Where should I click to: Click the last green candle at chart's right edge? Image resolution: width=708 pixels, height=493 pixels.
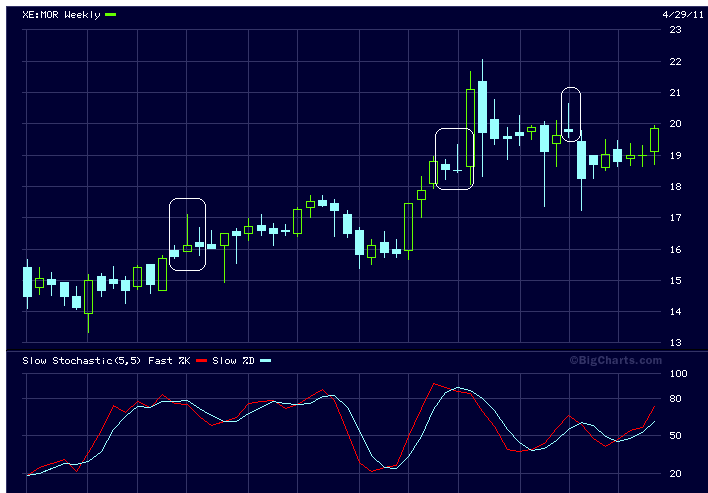pyautogui.click(x=655, y=139)
